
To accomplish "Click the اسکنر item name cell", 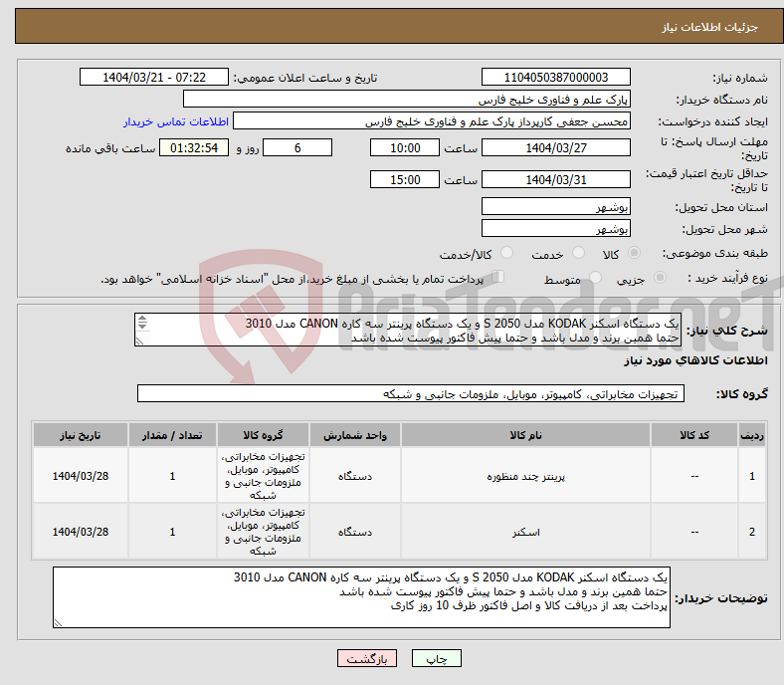I will [x=525, y=532].
